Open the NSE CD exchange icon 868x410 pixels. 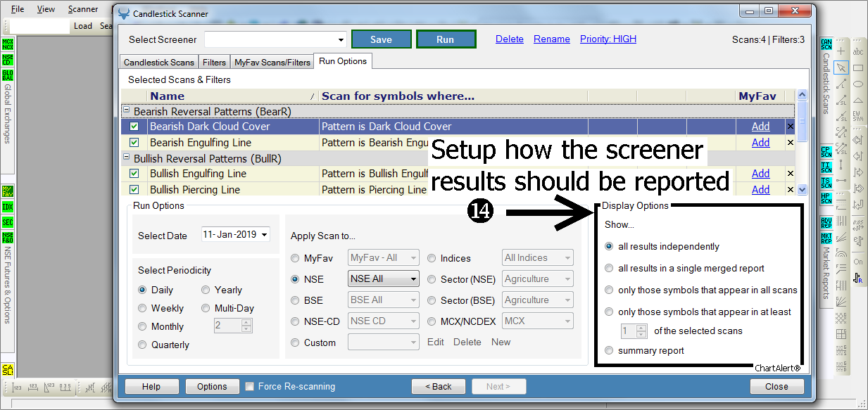pyautogui.click(x=8, y=60)
